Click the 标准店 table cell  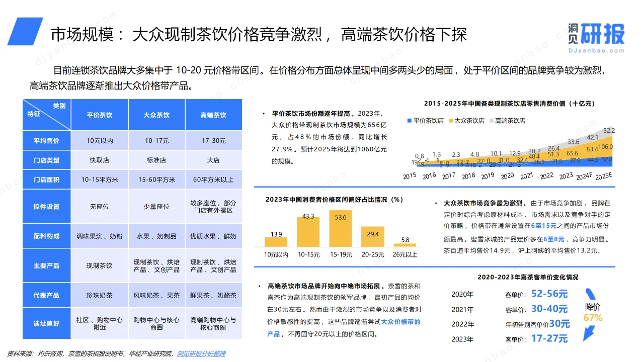[156, 160]
